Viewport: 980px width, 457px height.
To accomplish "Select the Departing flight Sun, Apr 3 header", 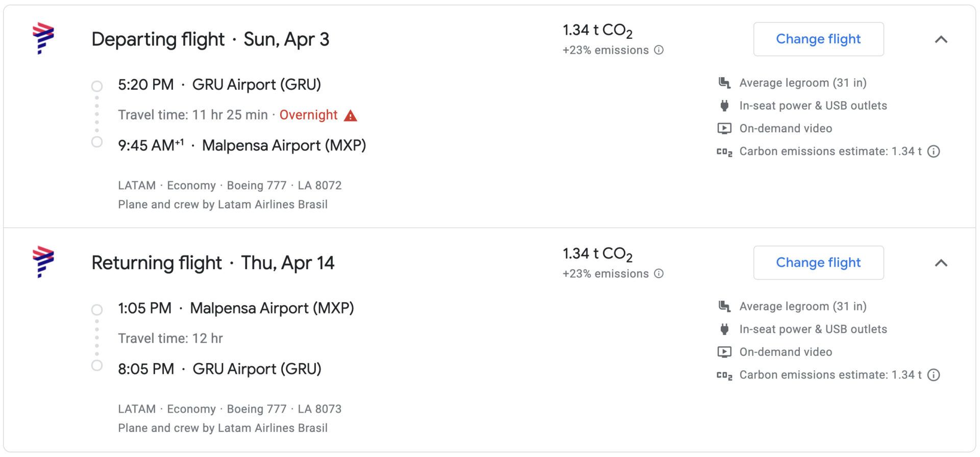I will point(210,39).
